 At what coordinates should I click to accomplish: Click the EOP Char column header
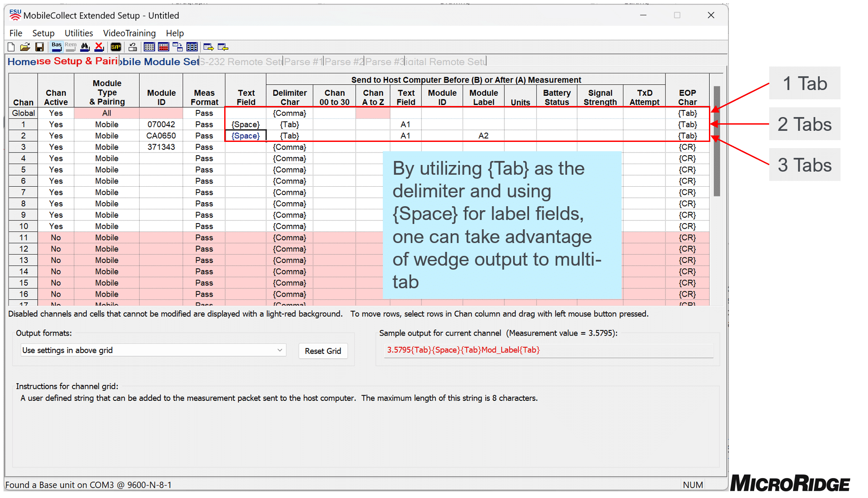point(687,91)
